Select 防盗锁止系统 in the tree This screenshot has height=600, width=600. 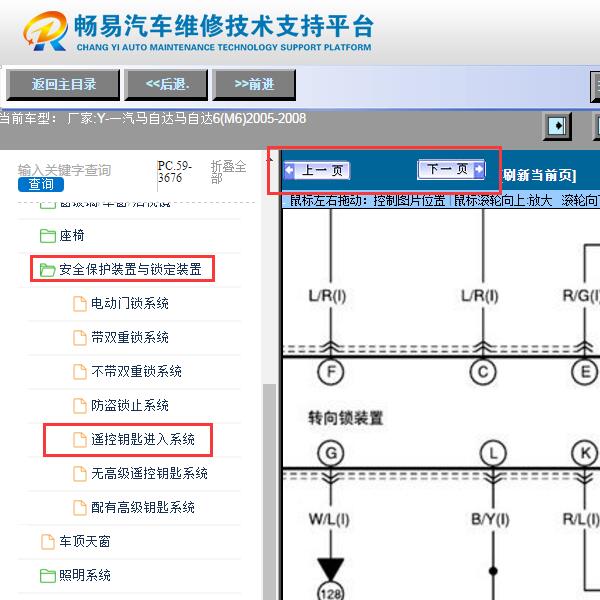[130, 406]
